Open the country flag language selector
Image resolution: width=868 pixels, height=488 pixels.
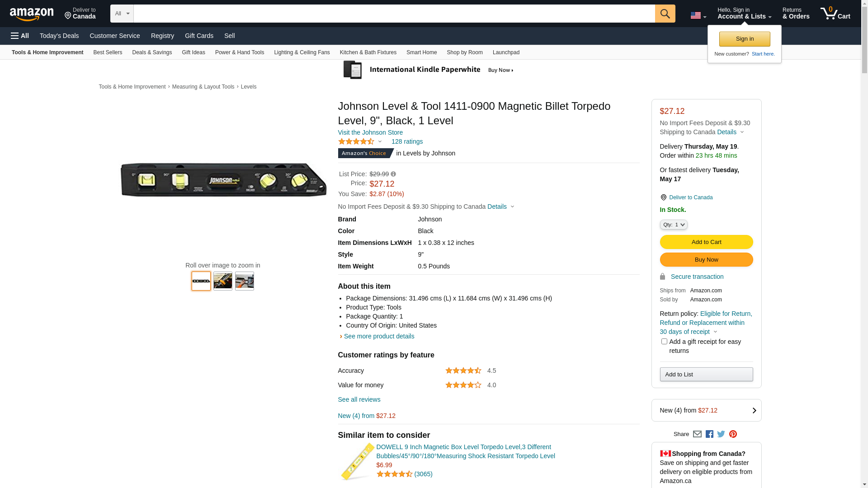click(698, 15)
